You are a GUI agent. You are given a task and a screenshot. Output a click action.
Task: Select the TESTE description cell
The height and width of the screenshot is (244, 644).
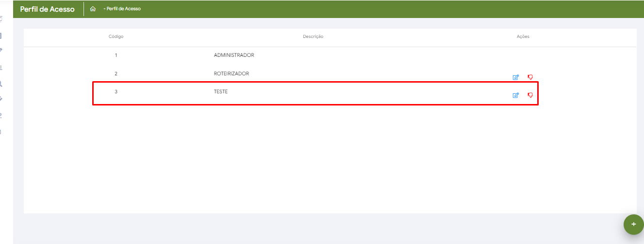click(221, 91)
